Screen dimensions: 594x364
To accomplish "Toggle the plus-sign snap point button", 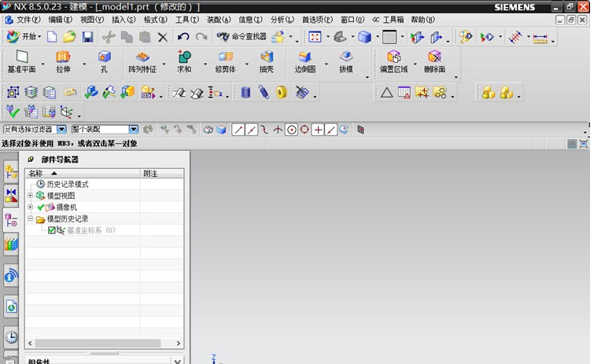I will (x=318, y=130).
